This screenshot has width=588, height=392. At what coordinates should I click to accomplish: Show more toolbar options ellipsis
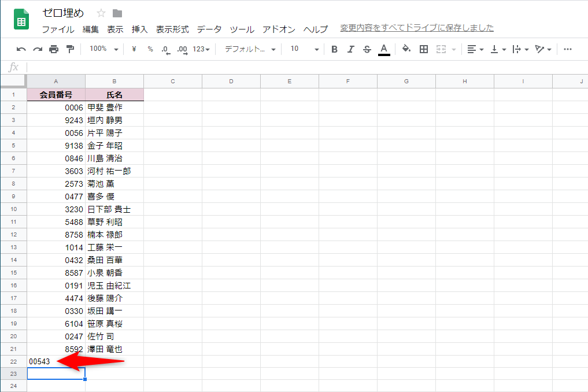pos(568,49)
